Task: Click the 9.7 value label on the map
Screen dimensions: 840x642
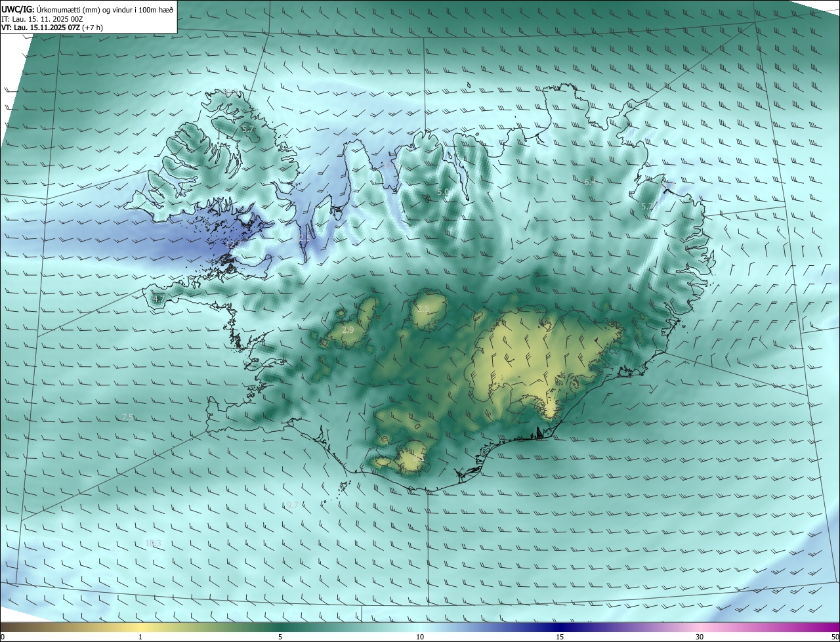Action: (x=292, y=505)
